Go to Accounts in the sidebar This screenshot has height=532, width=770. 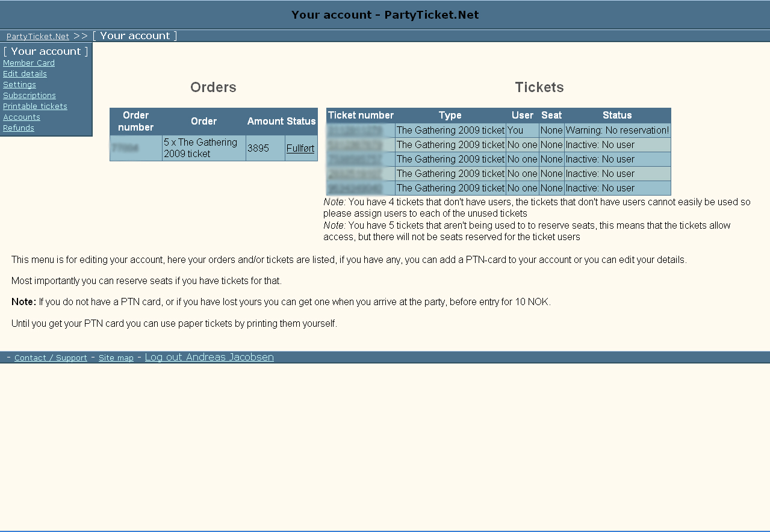click(x=22, y=117)
